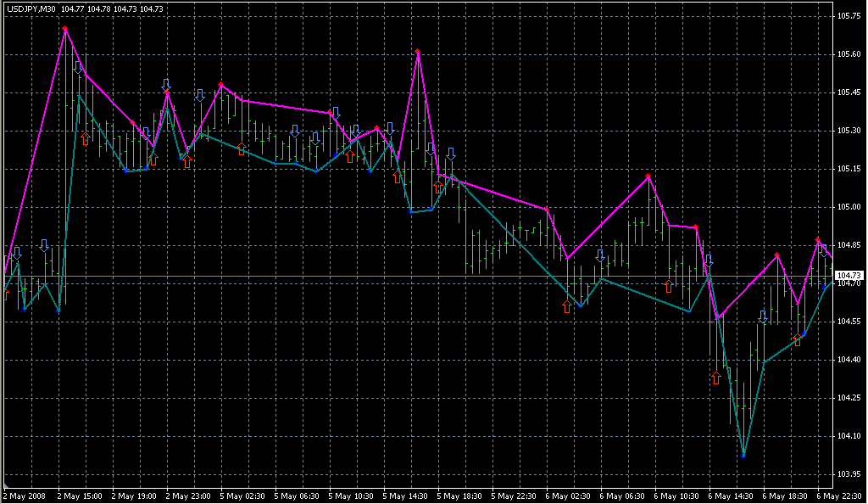Click the 104.25 price scale label
Viewport: 868px width, 504px height.
[849, 398]
